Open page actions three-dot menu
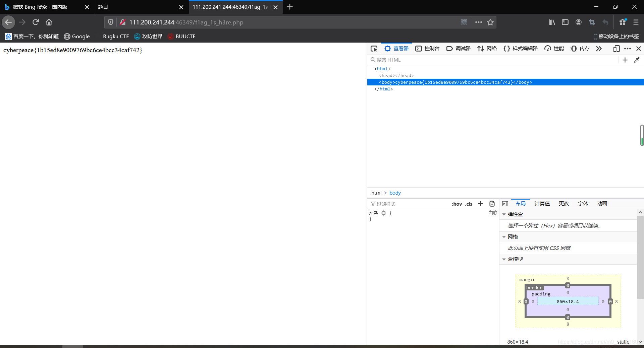The width and height of the screenshot is (644, 348). pos(479,22)
